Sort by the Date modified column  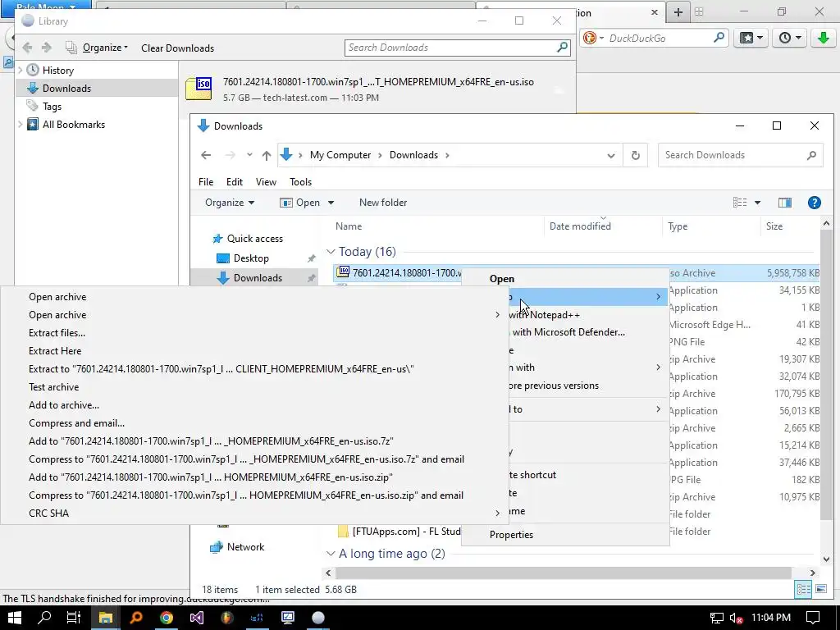[x=580, y=226]
